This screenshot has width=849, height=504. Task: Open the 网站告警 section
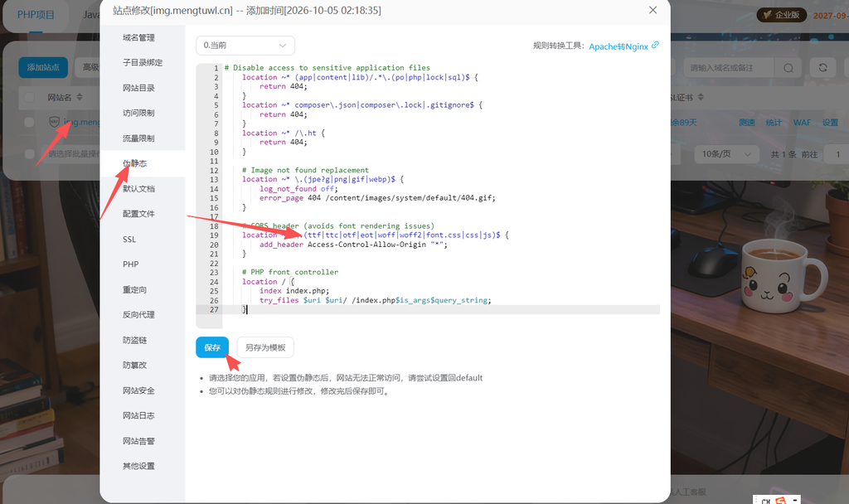point(138,441)
